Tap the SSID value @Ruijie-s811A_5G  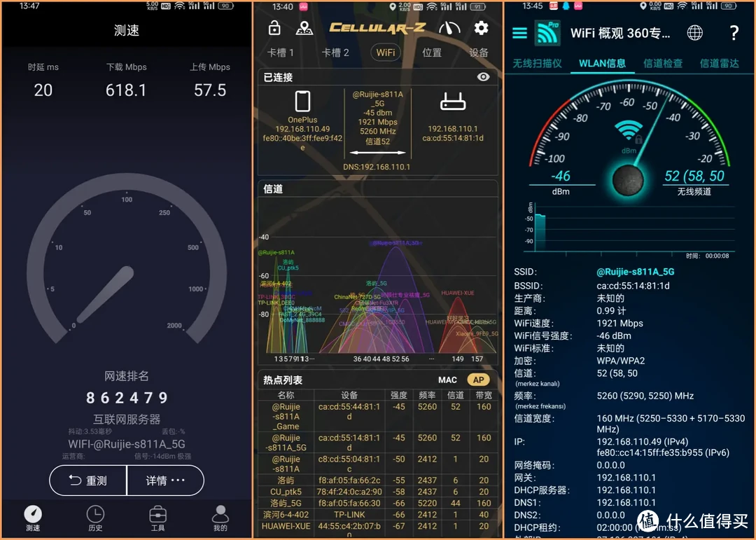[x=636, y=272]
